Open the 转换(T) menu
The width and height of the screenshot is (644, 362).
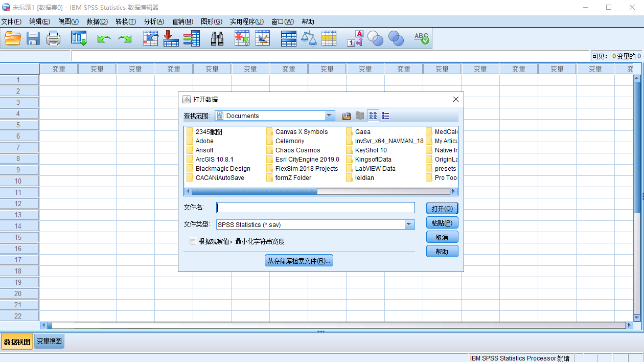pyautogui.click(x=126, y=21)
